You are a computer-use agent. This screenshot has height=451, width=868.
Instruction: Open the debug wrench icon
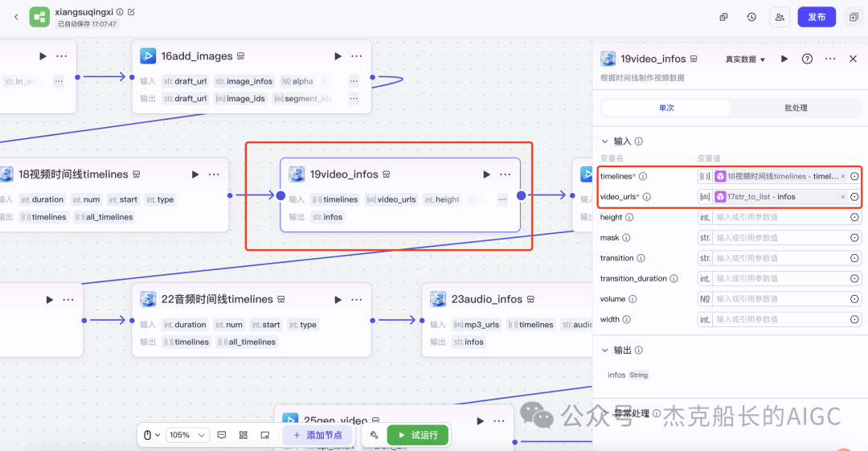coord(374,435)
